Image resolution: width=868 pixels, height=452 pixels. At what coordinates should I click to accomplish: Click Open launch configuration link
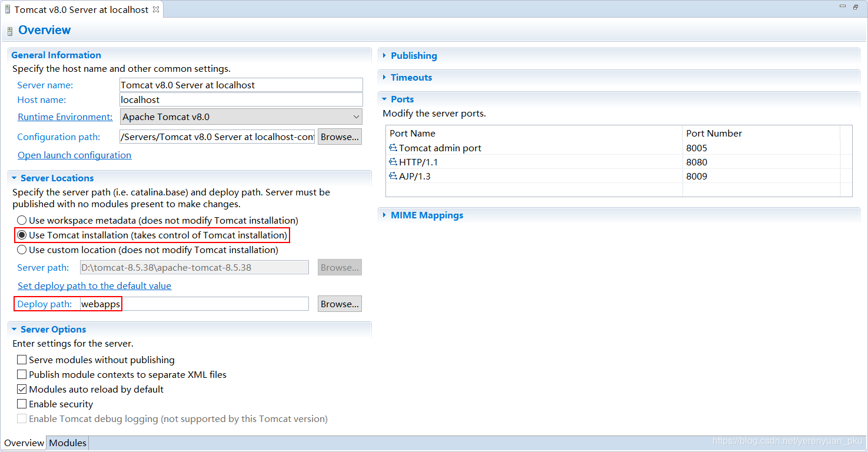(75, 155)
